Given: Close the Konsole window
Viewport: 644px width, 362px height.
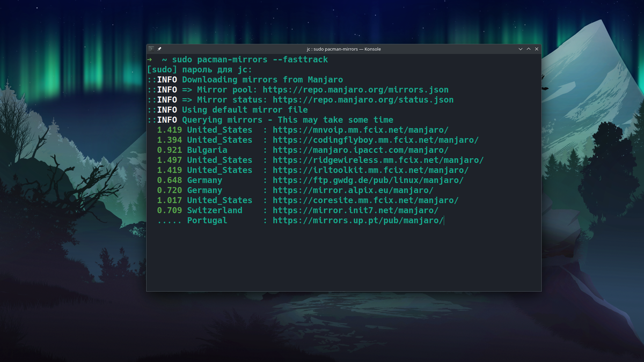Looking at the screenshot, I should click(537, 49).
